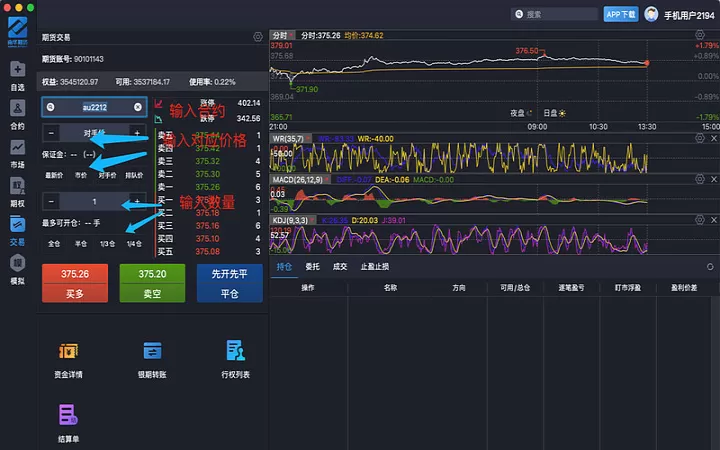Screen dimensions: 720x450
Task: Toggle the 日盘 day session marker
Action: 555,113
